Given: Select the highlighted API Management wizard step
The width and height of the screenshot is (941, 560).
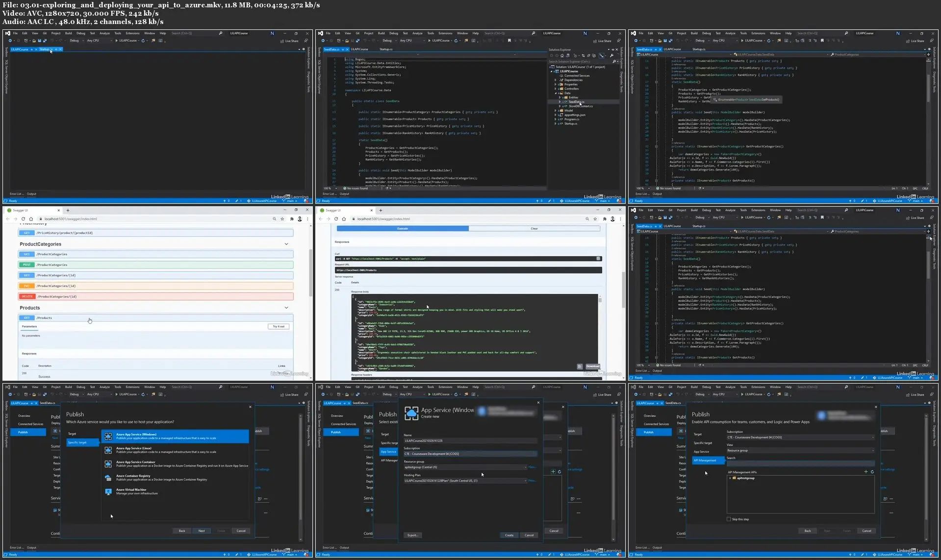Looking at the screenshot, I should 705,460.
